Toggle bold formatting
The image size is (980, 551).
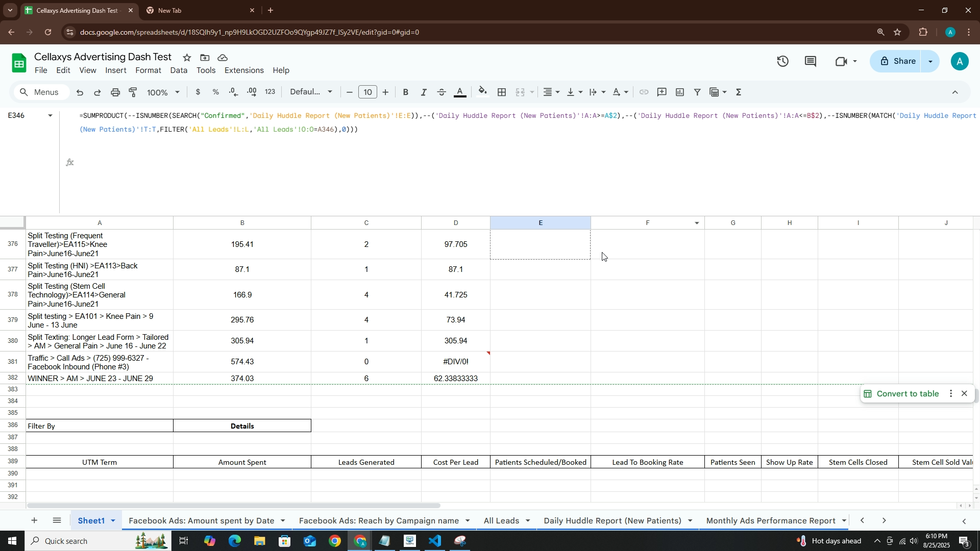click(x=405, y=92)
